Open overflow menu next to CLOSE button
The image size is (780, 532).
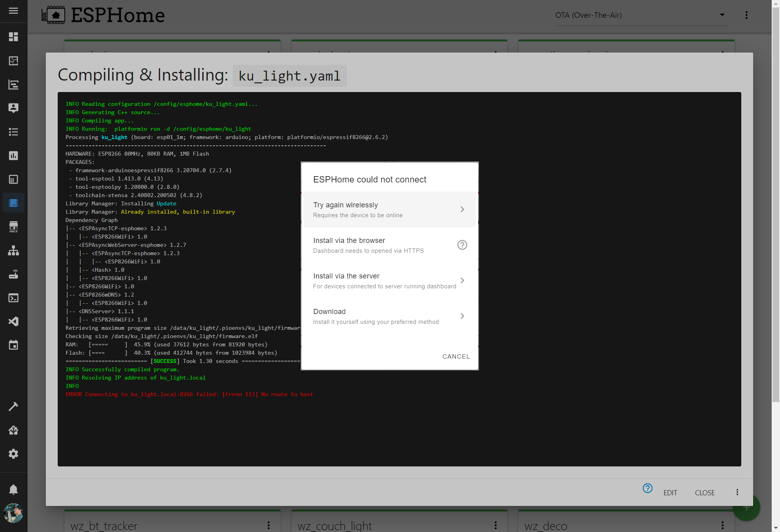[737, 492]
